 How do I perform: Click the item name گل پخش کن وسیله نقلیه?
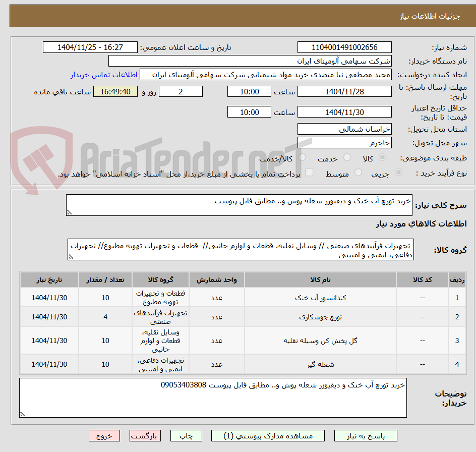coord(320,341)
